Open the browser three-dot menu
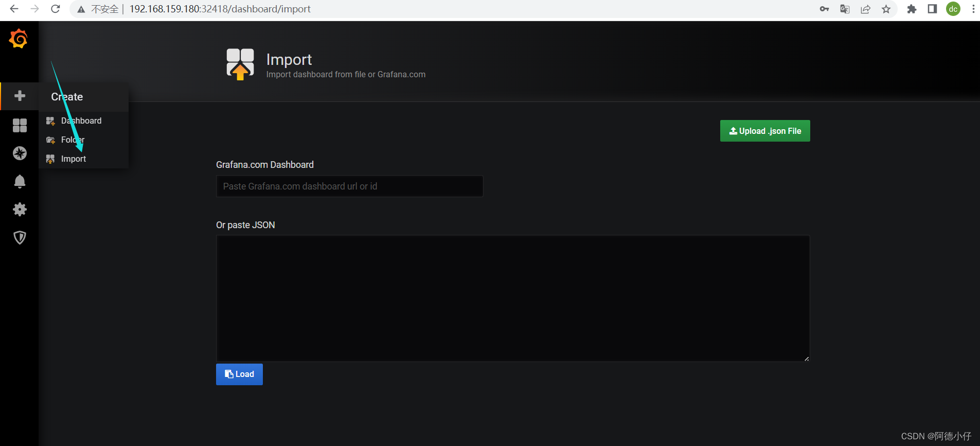 click(973, 9)
